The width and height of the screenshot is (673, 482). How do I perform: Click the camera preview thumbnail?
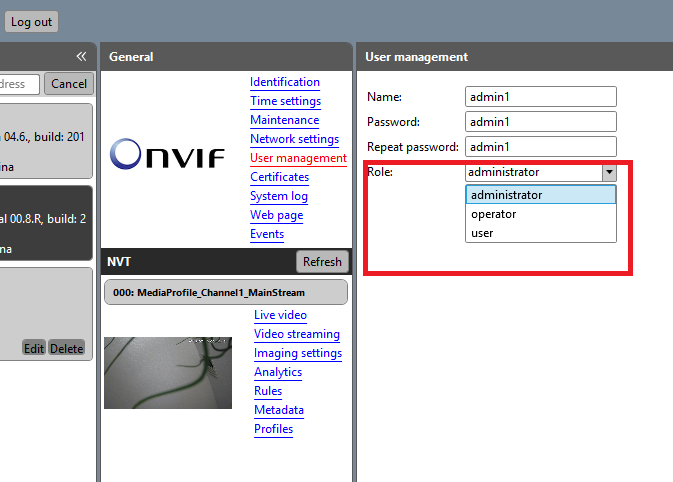pos(168,373)
